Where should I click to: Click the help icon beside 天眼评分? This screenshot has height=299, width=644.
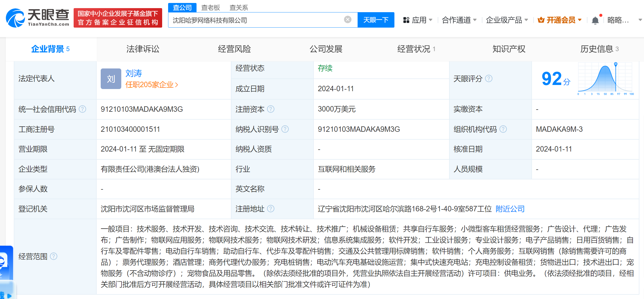click(489, 78)
